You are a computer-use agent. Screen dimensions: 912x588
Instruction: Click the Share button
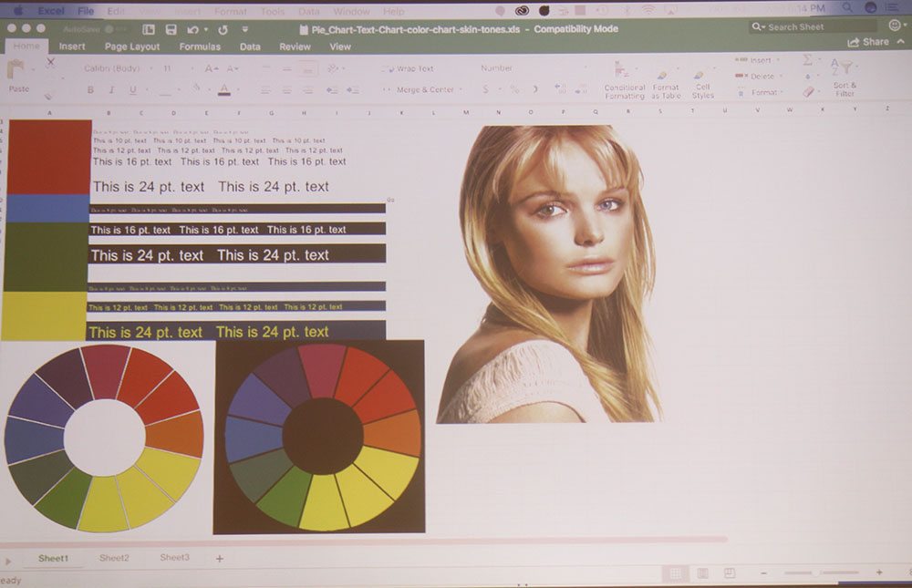868,42
